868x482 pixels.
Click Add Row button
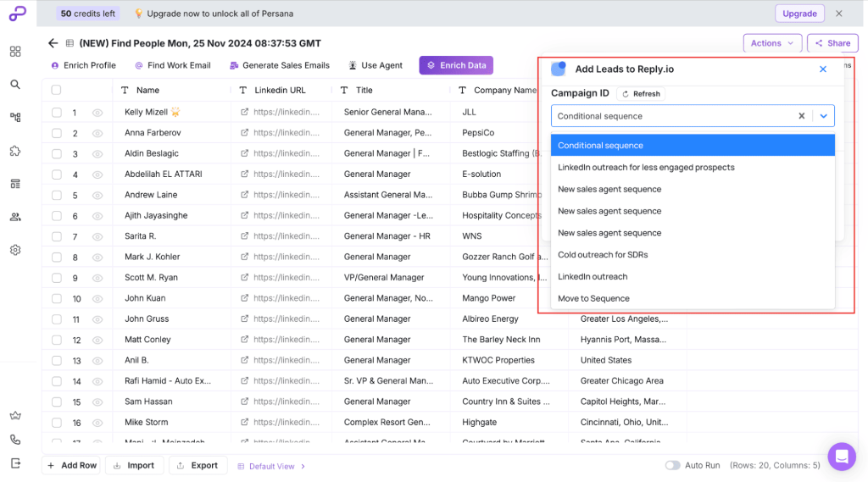pyautogui.click(x=72, y=465)
